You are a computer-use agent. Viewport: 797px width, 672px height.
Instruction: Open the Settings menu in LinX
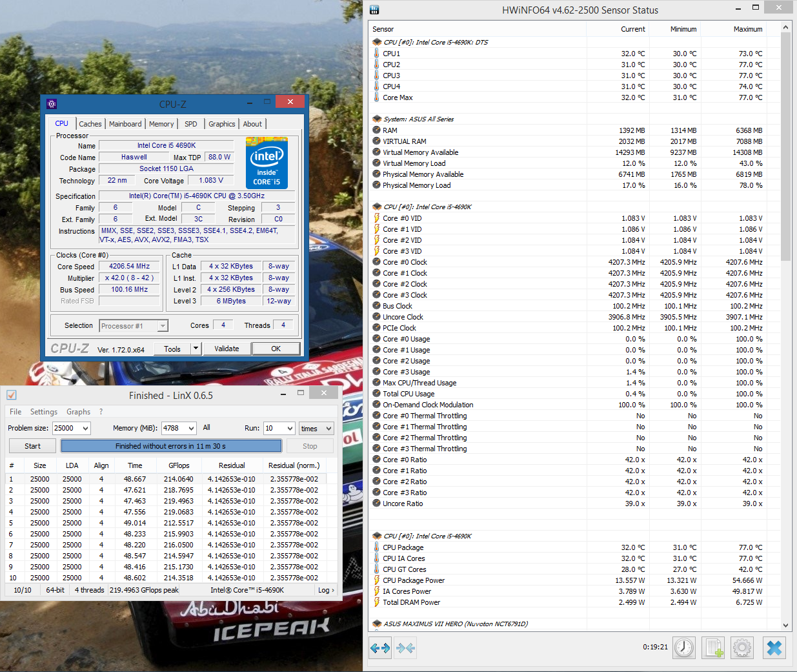tap(44, 412)
